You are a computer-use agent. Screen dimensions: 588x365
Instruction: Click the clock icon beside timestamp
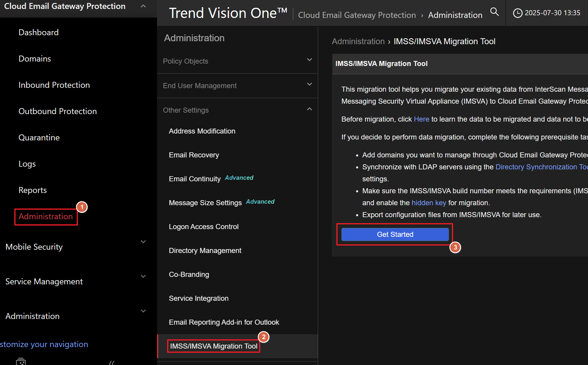518,13
